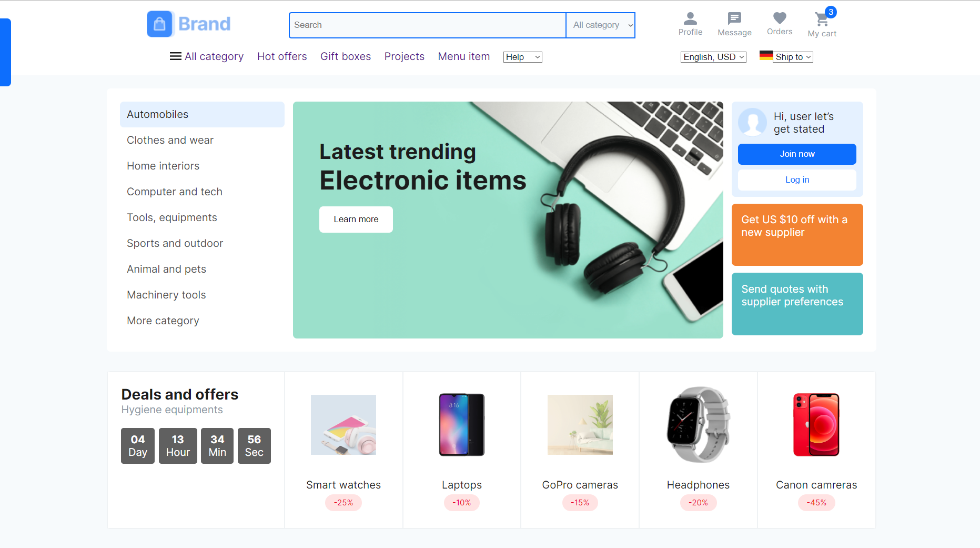Open the Headphones product thumbnail
980x548 pixels.
(698, 425)
